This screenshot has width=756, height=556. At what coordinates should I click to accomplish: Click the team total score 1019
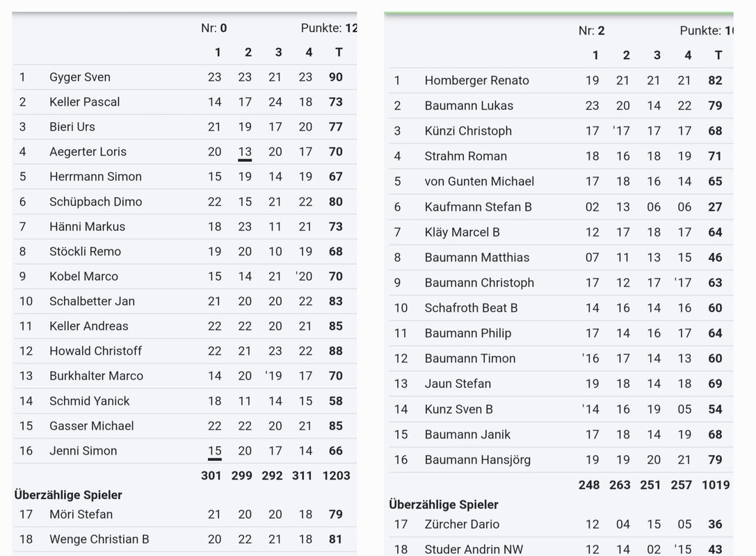click(x=715, y=485)
